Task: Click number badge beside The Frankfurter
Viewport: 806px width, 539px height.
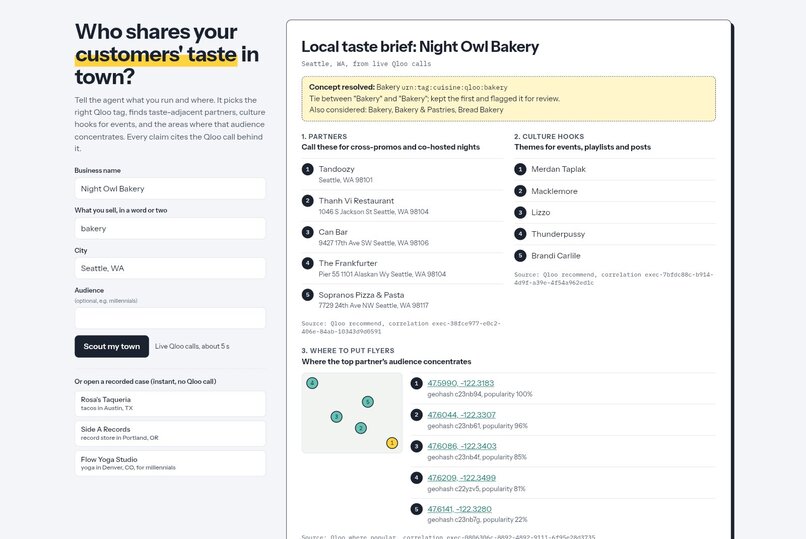Action: click(x=307, y=263)
